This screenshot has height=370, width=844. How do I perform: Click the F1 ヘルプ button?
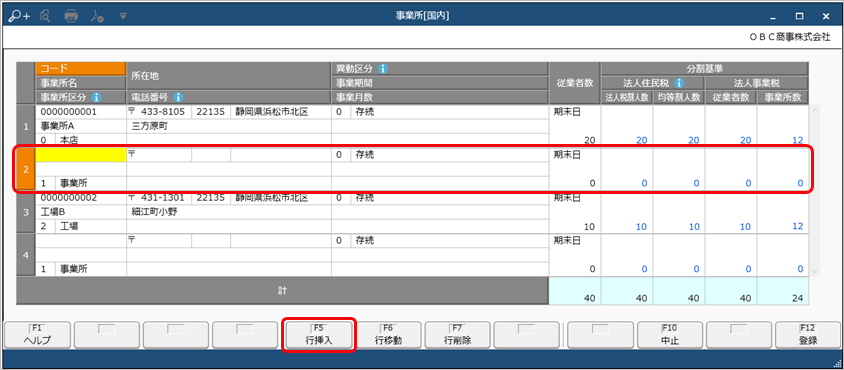(x=37, y=335)
